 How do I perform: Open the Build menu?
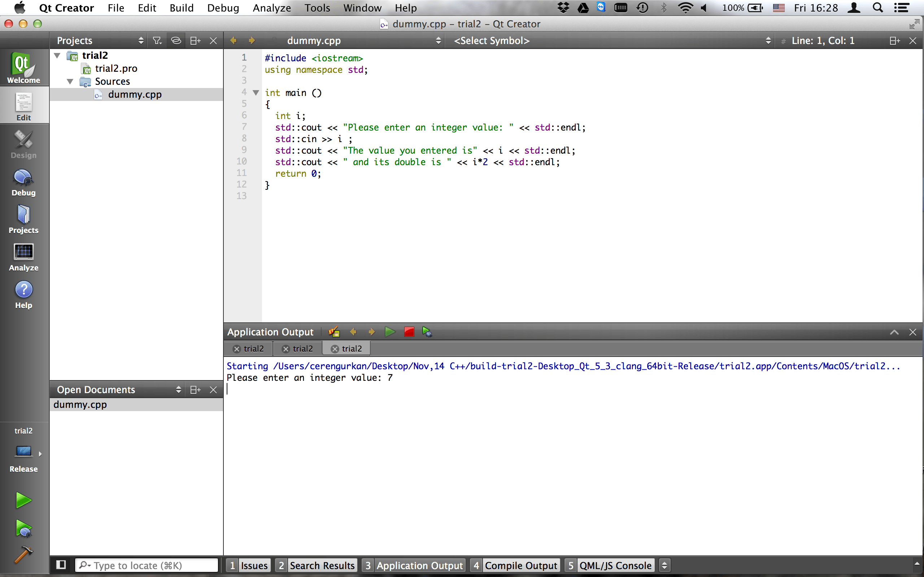coord(181,8)
